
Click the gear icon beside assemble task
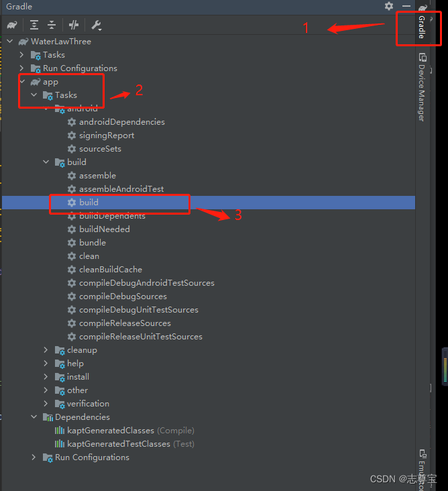(72, 176)
